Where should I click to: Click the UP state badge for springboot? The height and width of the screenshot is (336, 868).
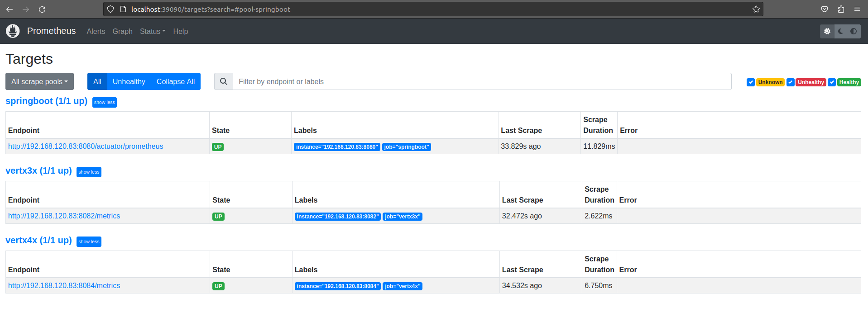(218, 147)
